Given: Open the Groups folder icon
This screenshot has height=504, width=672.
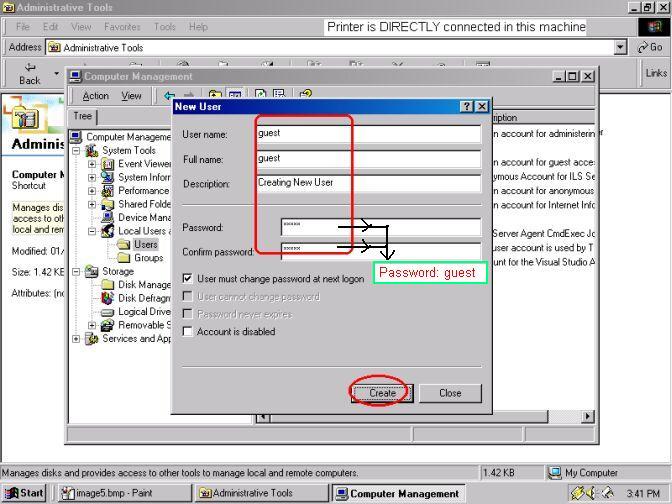Looking at the screenshot, I should coord(124,258).
